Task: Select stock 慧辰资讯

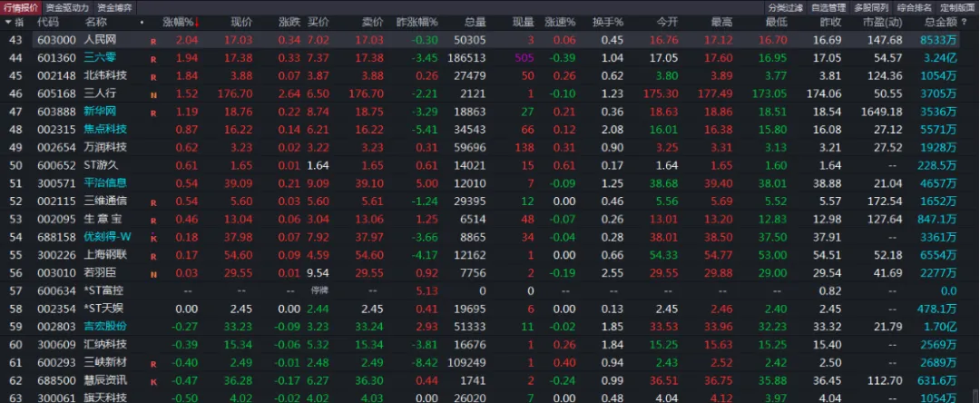Action: [105, 380]
